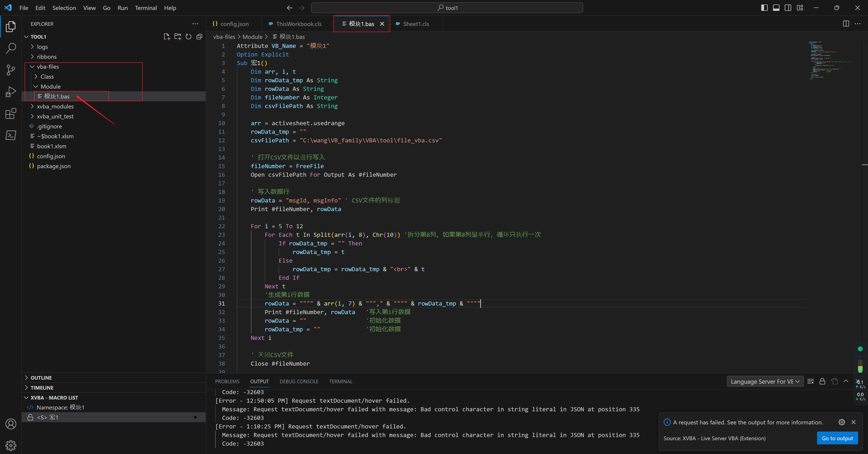The width and height of the screenshot is (868, 454).
Task: Go forward with navigation arrow
Action: 302,8
